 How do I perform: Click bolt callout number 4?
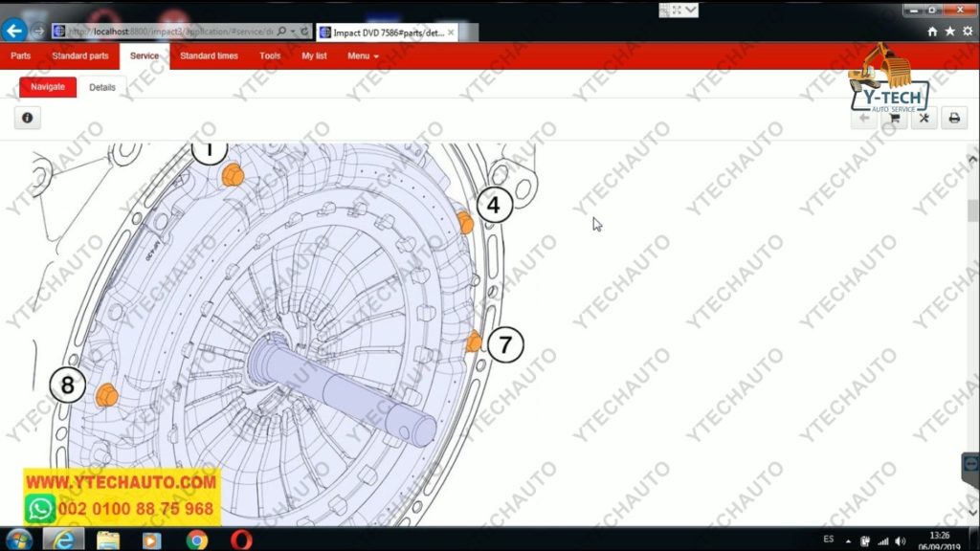[495, 205]
